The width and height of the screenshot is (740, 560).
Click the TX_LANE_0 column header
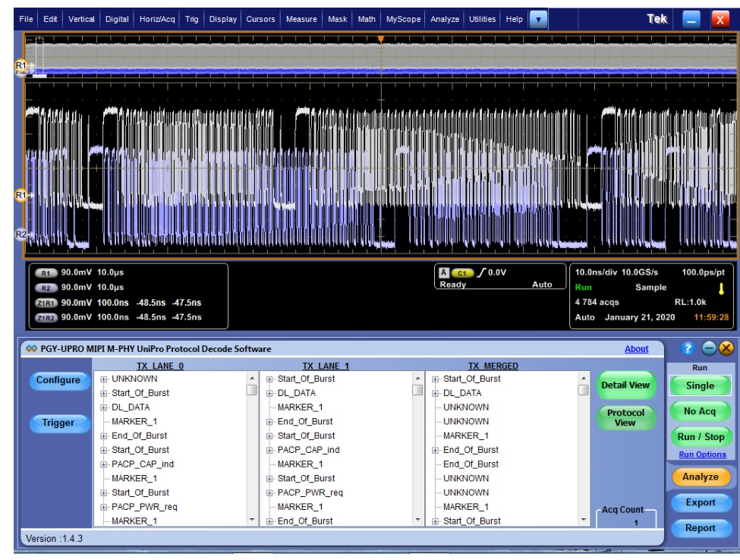pyautogui.click(x=160, y=366)
